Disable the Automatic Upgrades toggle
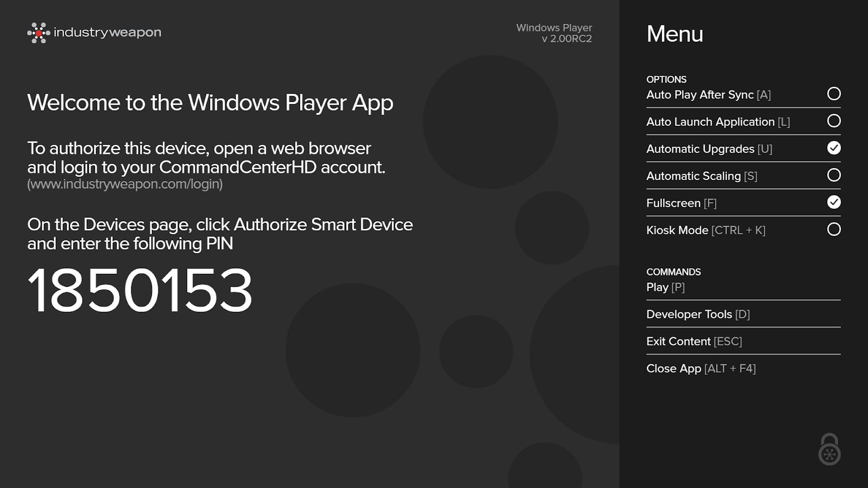Image resolution: width=868 pixels, height=488 pixels. pos(834,148)
